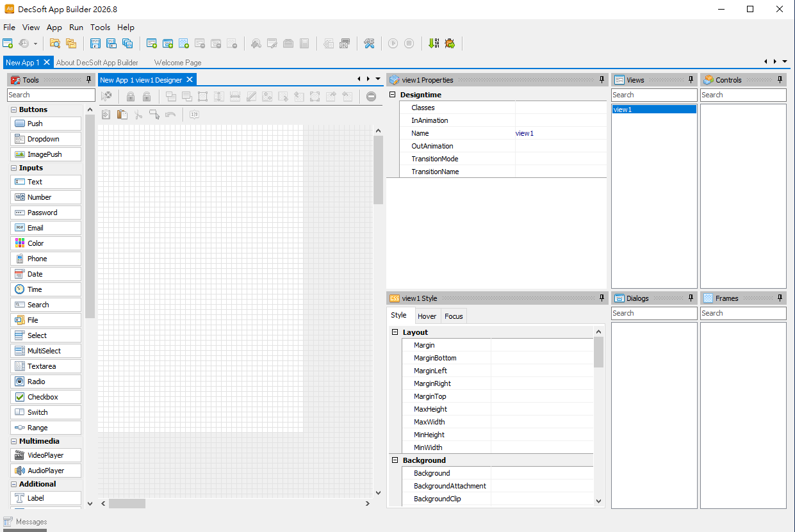Image resolution: width=795 pixels, height=532 pixels.
Task: Open the Run menu
Action: (x=76, y=28)
